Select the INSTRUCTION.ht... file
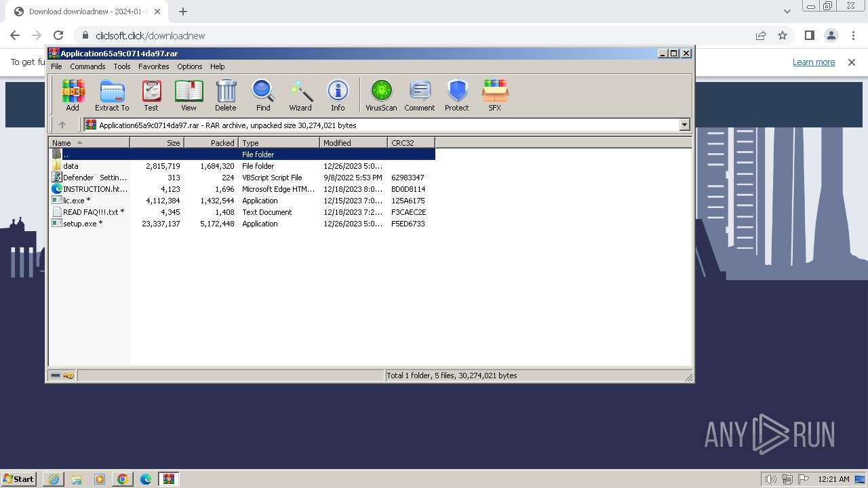Viewport: 868px width, 488px height. [x=242, y=189]
